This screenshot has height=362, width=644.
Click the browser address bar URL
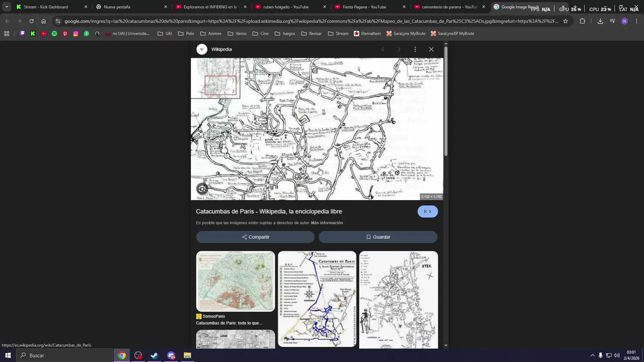click(311, 21)
